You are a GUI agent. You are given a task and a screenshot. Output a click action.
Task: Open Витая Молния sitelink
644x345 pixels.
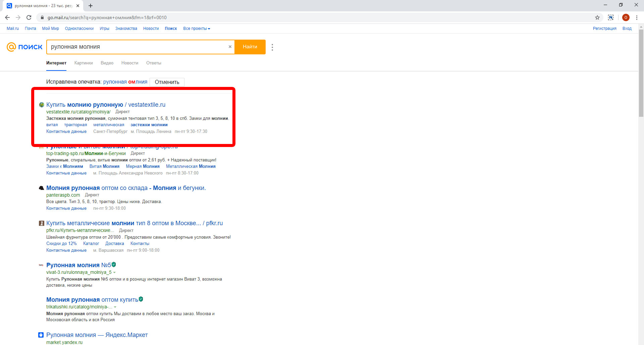click(104, 166)
